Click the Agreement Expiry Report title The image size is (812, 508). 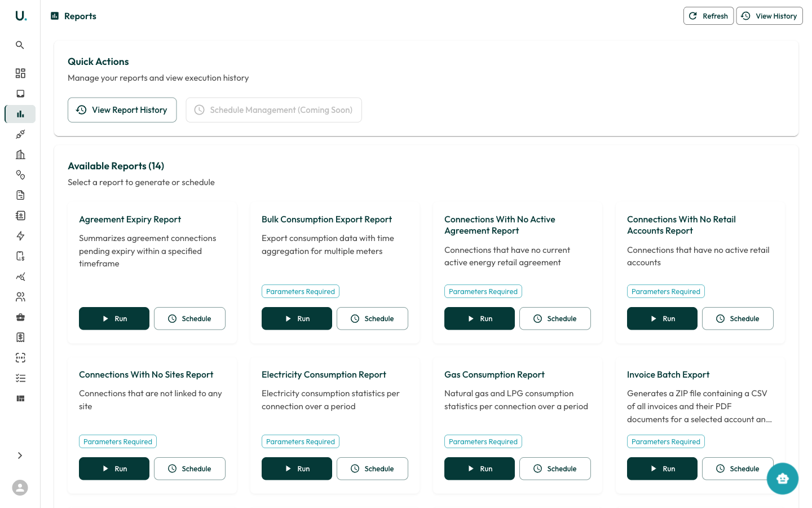point(130,220)
